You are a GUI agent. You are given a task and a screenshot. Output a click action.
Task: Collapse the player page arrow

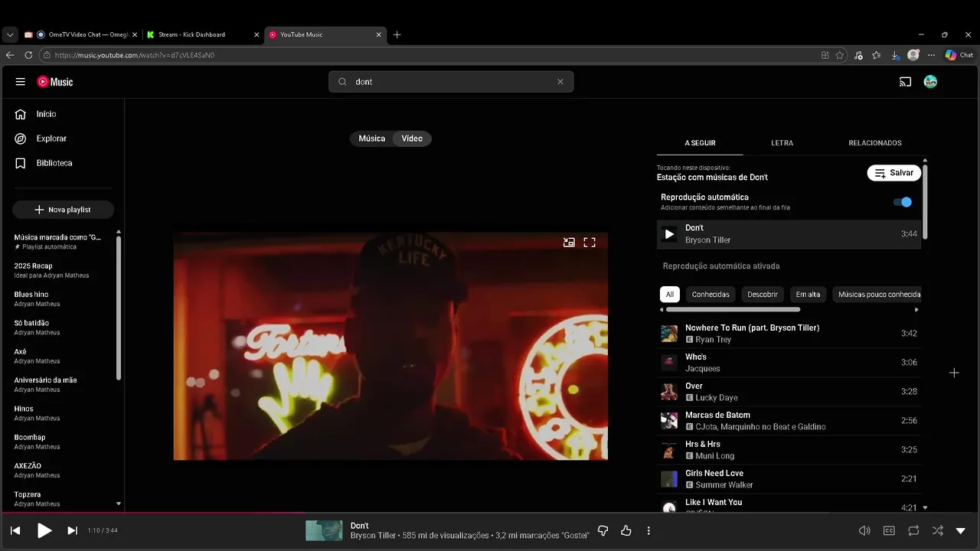coord(961,530)
